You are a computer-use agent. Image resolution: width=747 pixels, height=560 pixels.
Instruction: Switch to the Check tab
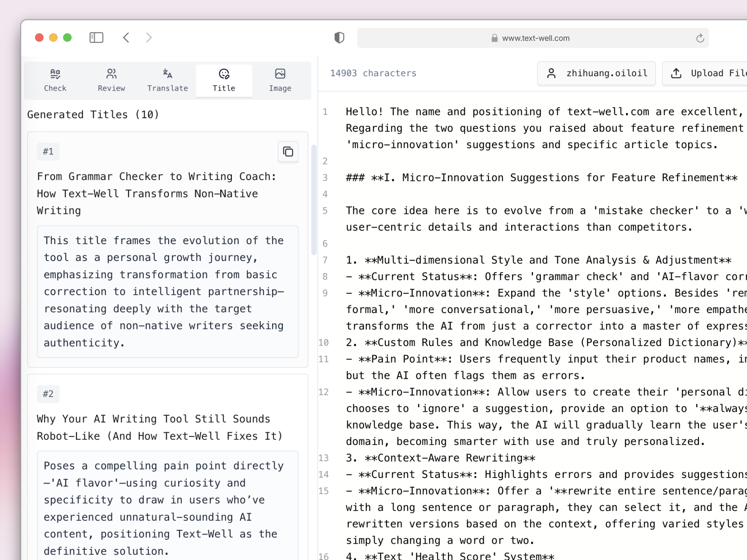pyautogui.click(x=55, y=80)
